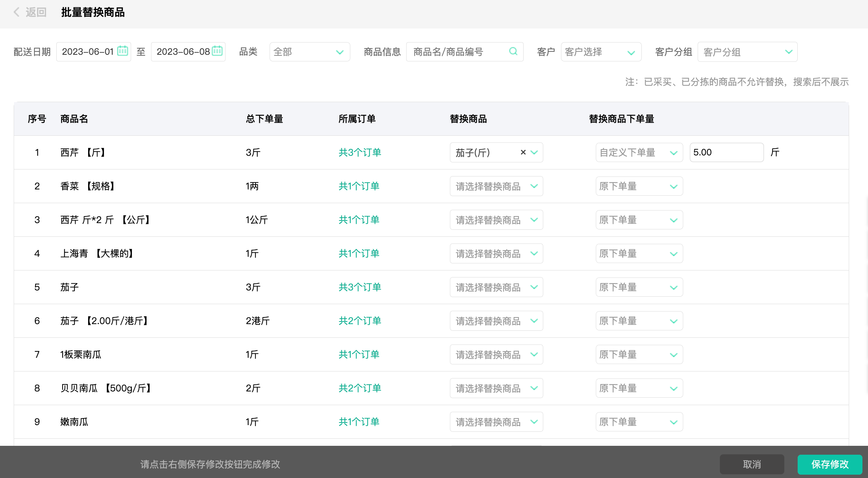Choose a replacement product for 香菜 row
Screen dimensions: 868x478
point(496,186)
